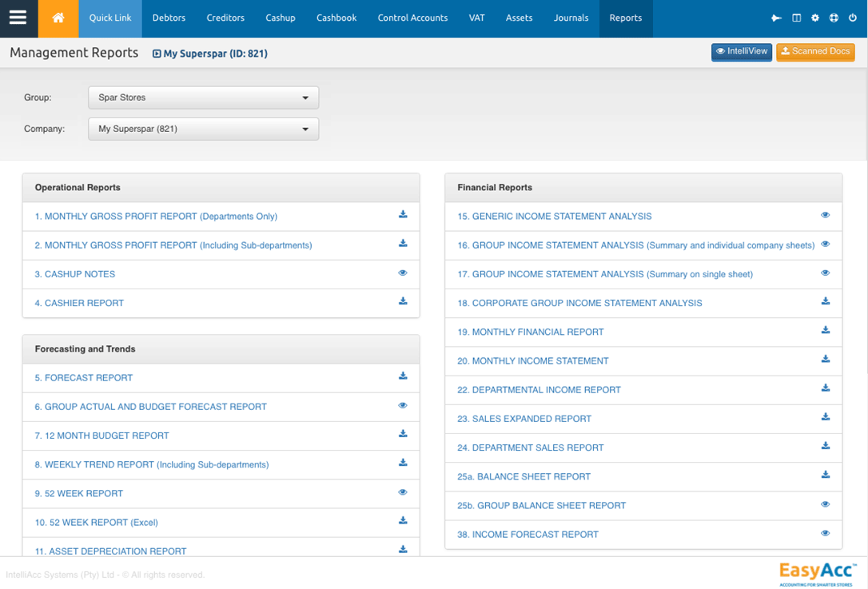View report 16 Group Income Statement eye icon
This screenshot has height=589, width=868.
[826, 244]
